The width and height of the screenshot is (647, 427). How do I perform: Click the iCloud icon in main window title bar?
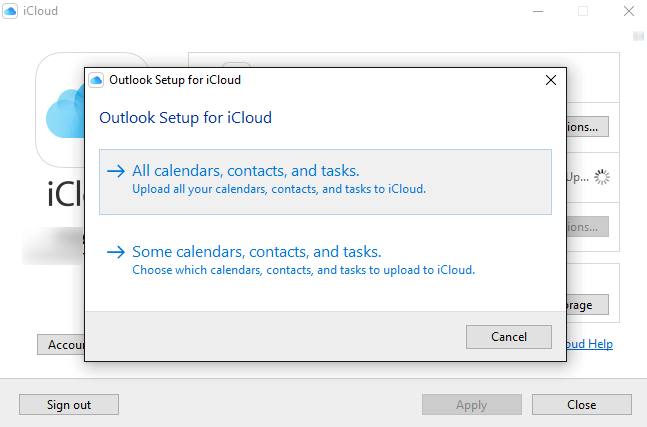click(10, 11)
